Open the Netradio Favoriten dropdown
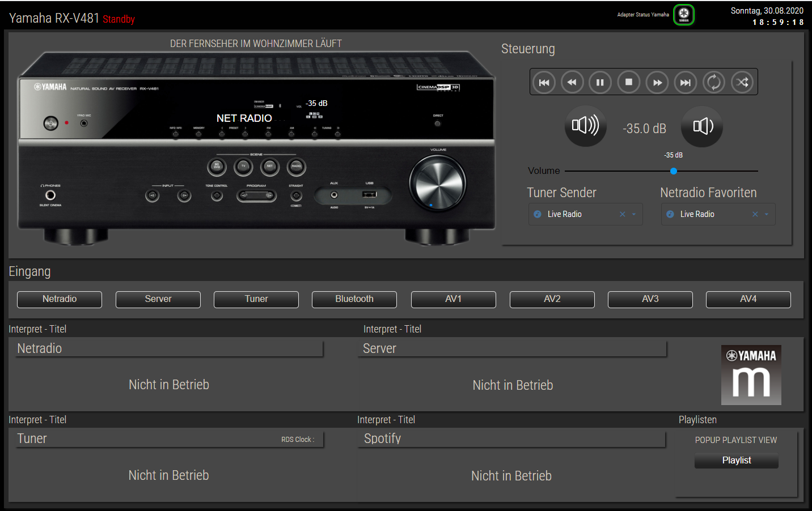The height and width of the screenshot is (511, 812). pyautogui.click(x=767, y=214)
